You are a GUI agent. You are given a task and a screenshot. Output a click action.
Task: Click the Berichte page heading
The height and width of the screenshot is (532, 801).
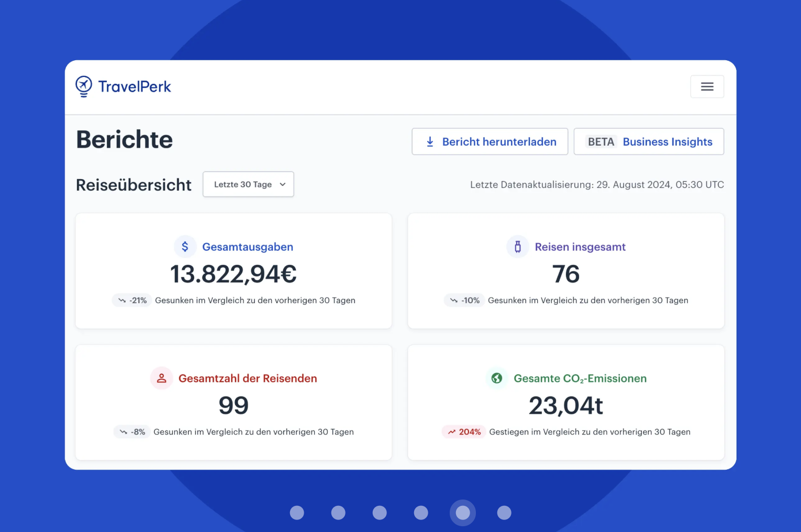pyautogui.click(x=125, y=140)
